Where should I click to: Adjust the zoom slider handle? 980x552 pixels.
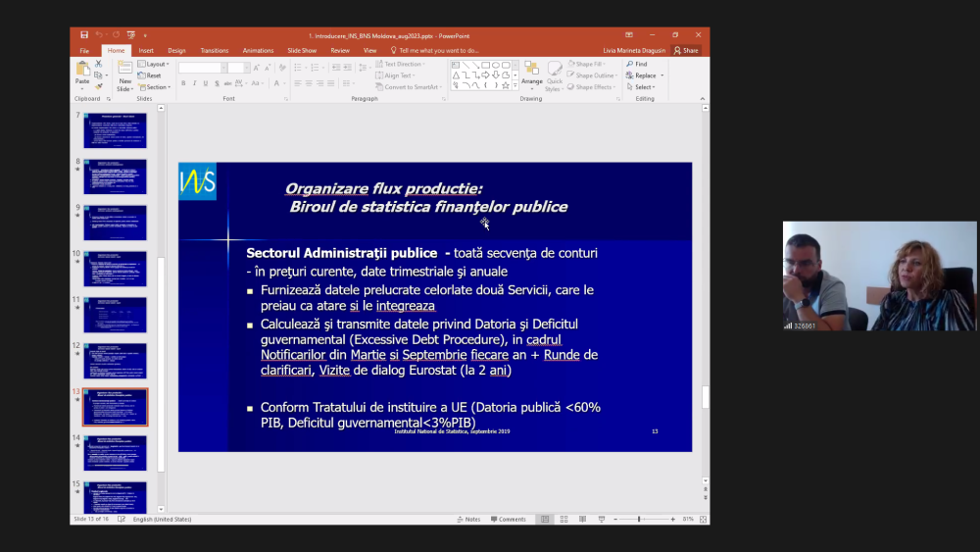639,519
